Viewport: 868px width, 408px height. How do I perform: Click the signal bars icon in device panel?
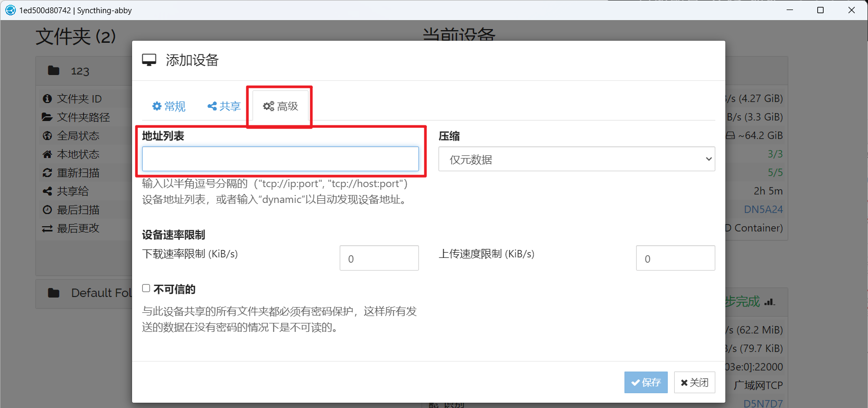click(770, 302)
